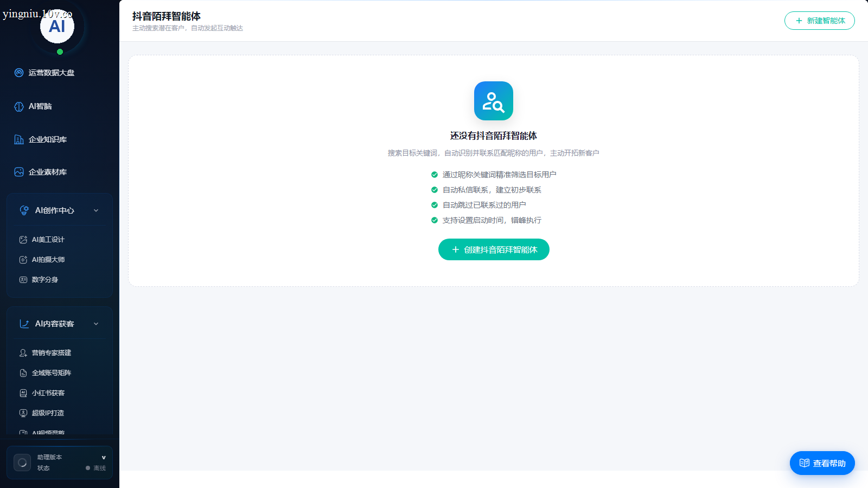The height and width of the screenshot is (488, 868).
Task: Click the AI创作中心 lightbulb icon
Action: (24, 210)
